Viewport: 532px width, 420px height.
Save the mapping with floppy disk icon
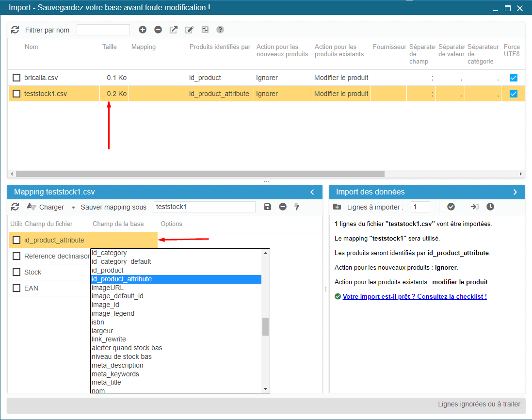click(268, 207)
